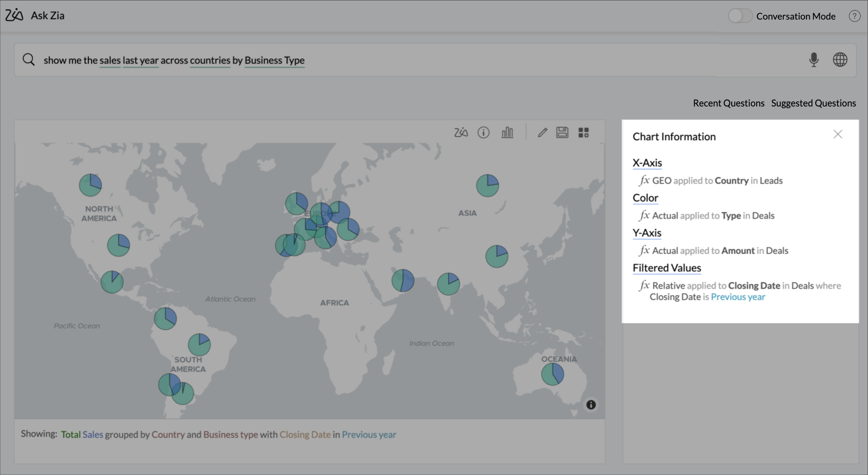Viewport: 868px width, 475px height.
Task: Activate the microphone voice input
Action: coord(814,60)
